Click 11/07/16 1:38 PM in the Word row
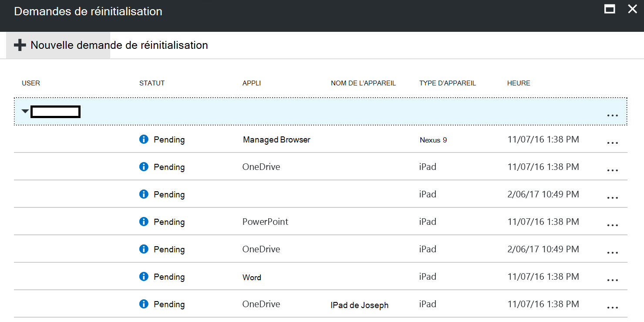 click(543, 276)
